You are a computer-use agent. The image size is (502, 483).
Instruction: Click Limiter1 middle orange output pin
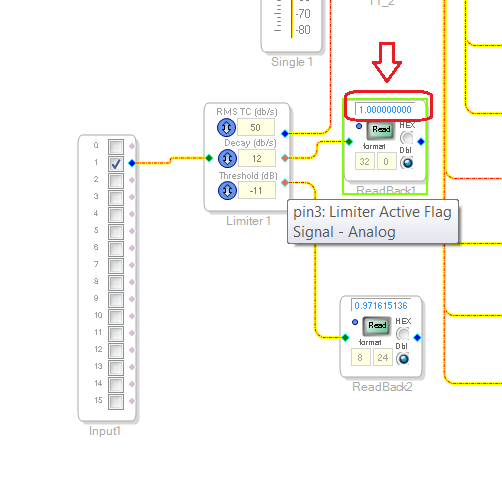[x=285, y=158]
